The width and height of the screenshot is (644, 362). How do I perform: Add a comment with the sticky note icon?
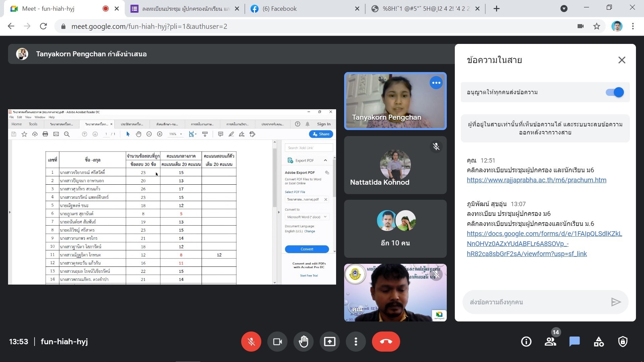click(x=220, y=134)
